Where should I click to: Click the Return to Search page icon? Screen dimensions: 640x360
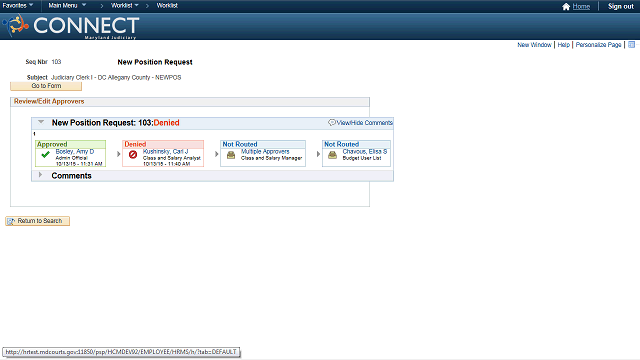point(11,221)
